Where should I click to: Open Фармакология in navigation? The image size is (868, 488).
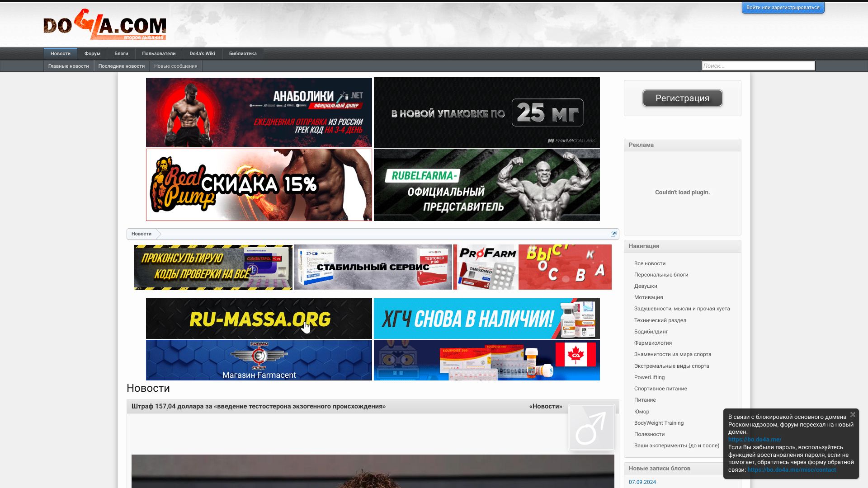(653, 343)
